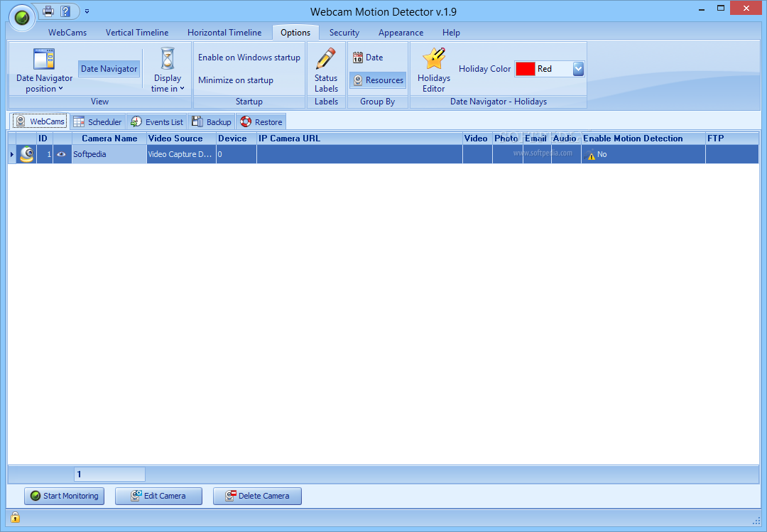Open help via the question mark icon
Viewport: 767px width, 532px height.
pos(65,11)
